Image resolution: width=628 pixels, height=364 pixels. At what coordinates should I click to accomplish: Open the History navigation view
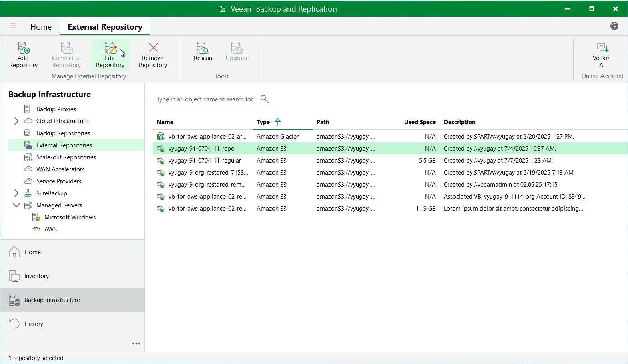(34, 324)
